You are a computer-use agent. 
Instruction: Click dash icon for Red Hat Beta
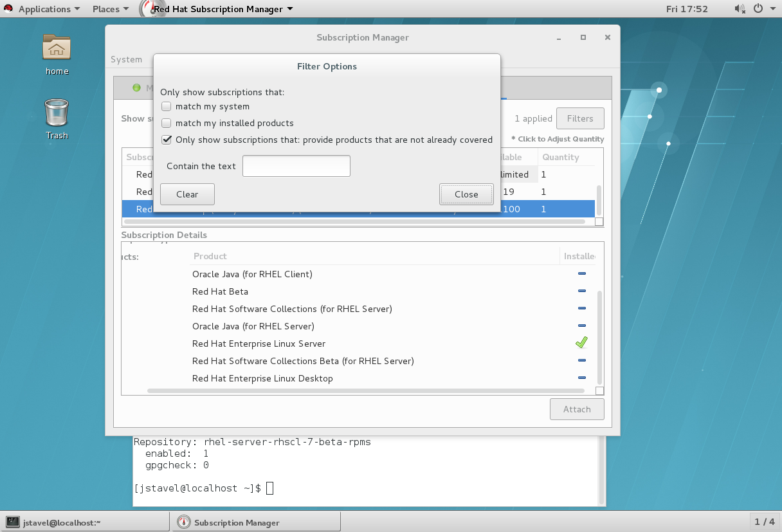click(x=581, y=291)
